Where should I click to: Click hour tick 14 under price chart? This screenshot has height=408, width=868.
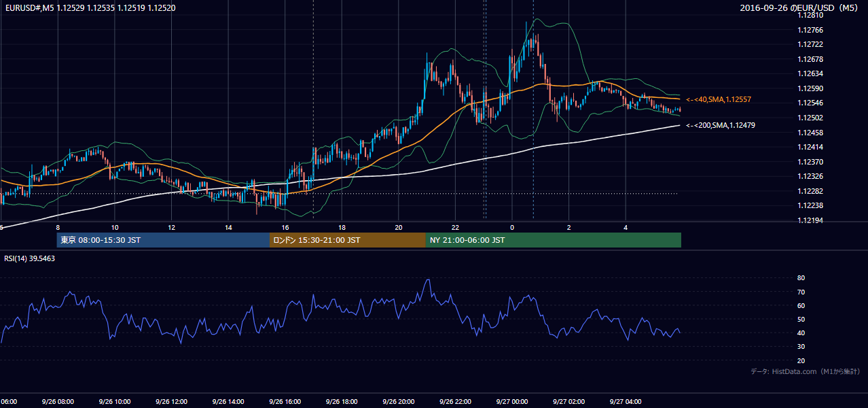coord(228,227)
